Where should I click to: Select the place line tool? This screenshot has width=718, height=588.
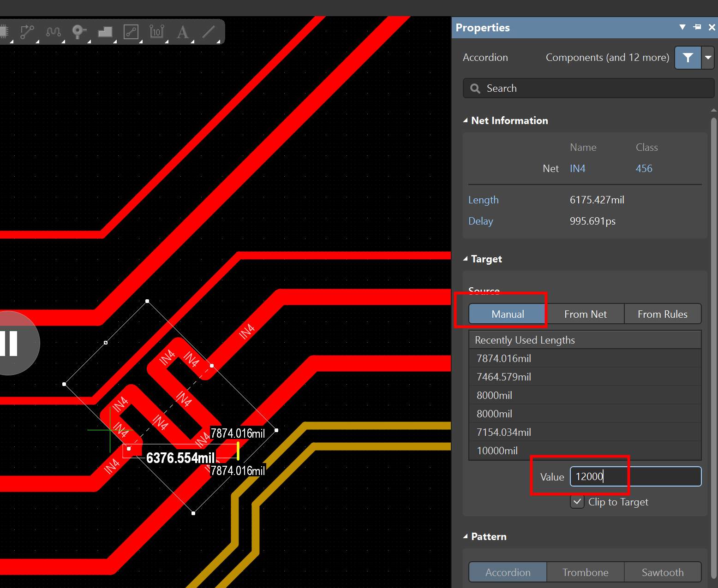coord(209,32)
